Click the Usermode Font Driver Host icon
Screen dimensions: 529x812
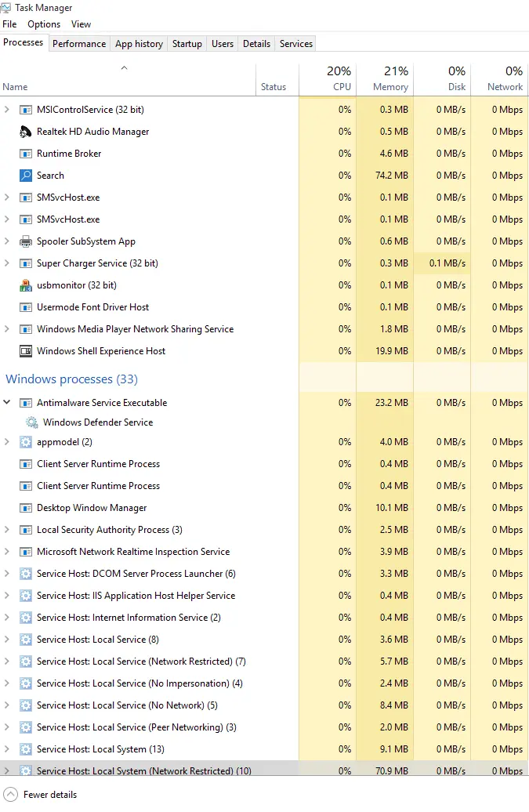pos(25,307)
